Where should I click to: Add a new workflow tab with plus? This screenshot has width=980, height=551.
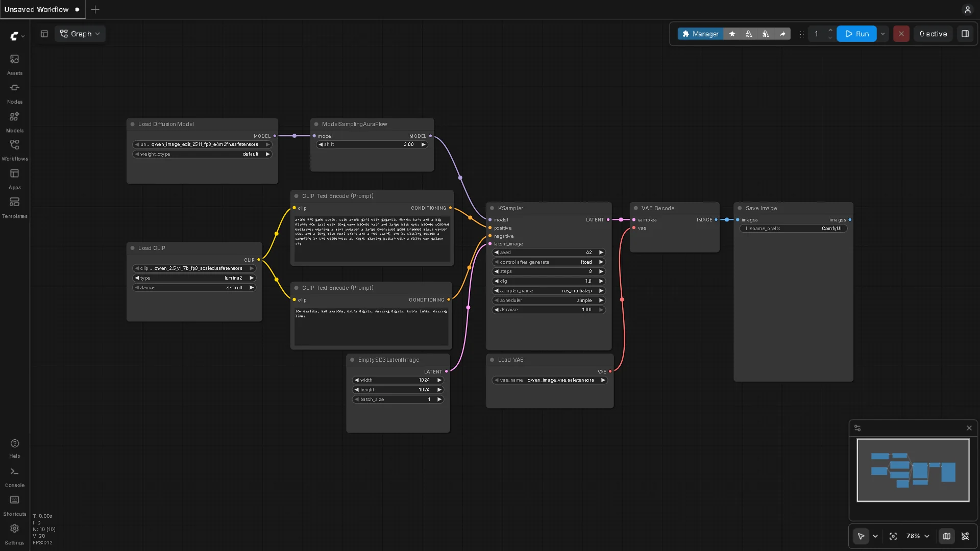point(95,9)
